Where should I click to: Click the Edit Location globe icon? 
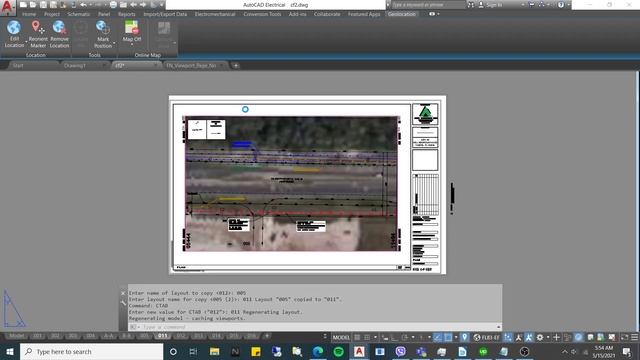pos(13,27)
